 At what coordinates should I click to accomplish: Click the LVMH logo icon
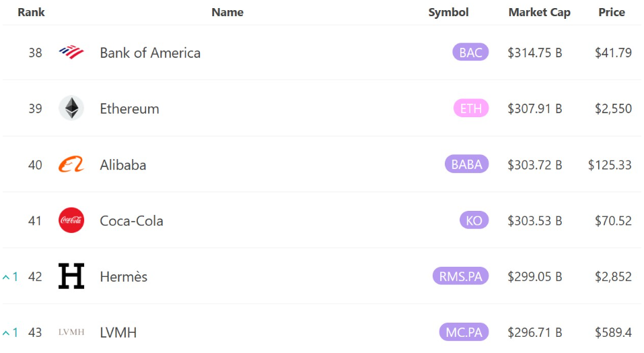(71, 332)
